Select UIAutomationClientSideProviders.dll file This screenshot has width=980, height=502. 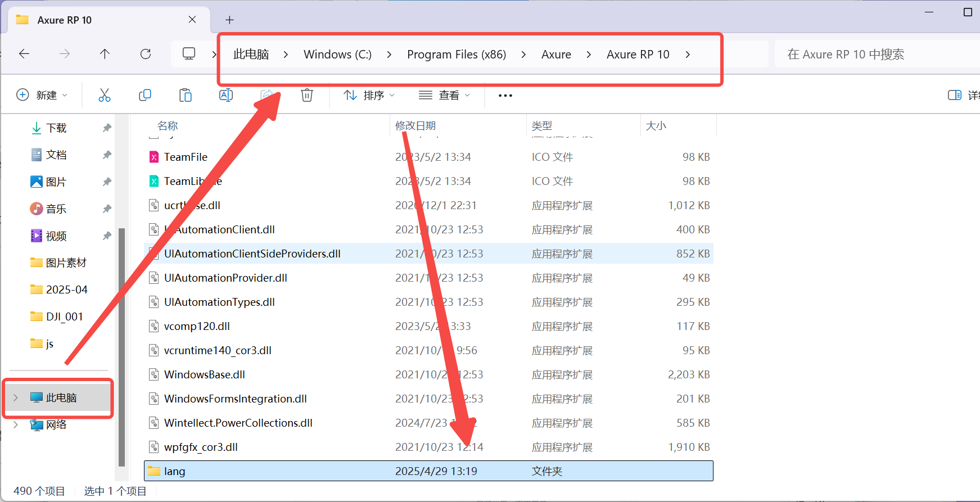[428, 254]
